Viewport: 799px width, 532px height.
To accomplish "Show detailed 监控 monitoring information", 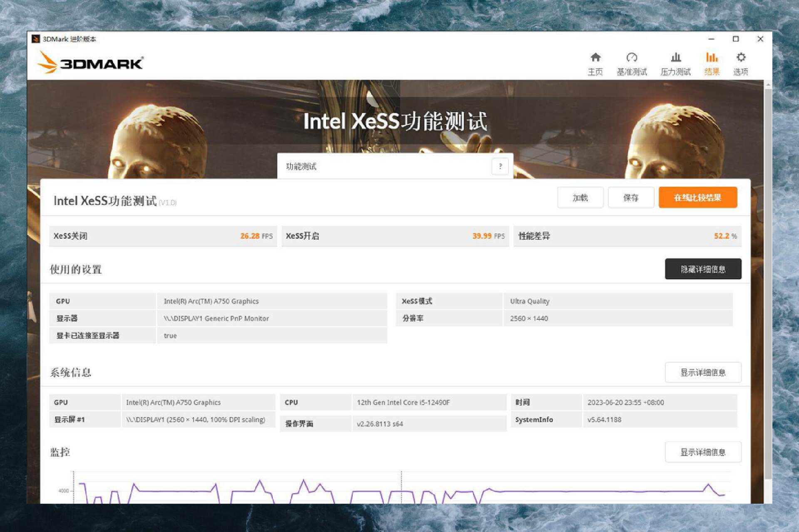I will point(703,452).
